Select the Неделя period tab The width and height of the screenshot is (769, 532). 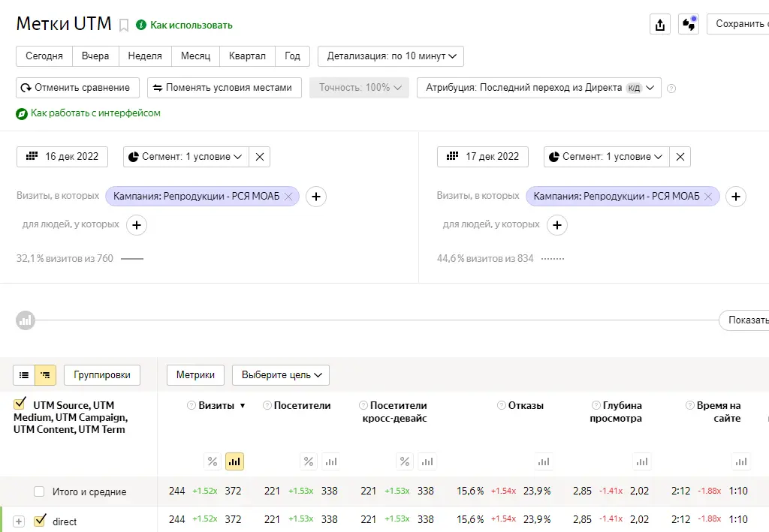click(x=145, y=56)
